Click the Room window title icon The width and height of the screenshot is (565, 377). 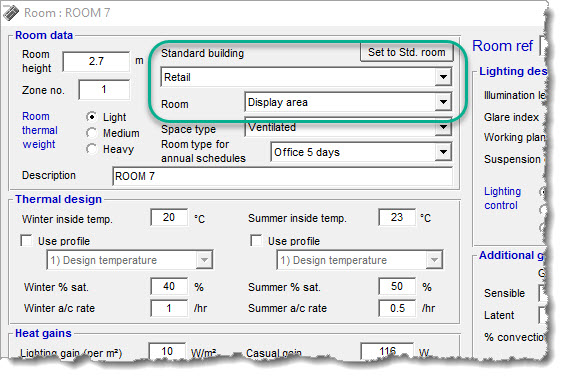pyautogui.click(x=11, y=13)
